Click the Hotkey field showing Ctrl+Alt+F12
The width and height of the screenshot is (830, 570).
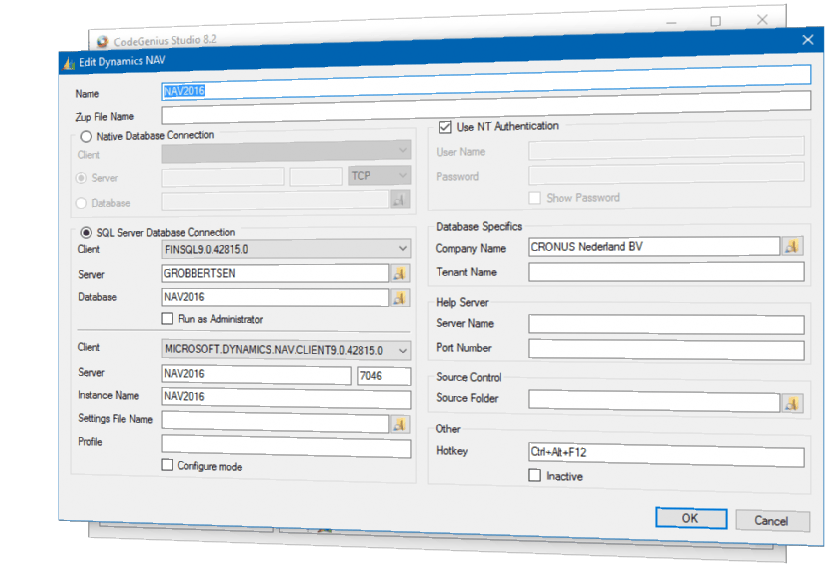click(666, 455)
